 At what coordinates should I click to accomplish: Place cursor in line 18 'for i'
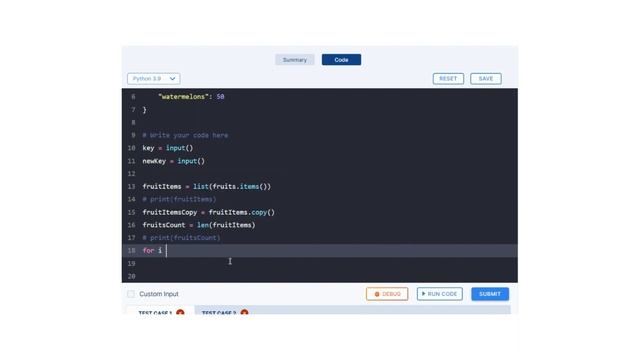[x=152, y=251]
